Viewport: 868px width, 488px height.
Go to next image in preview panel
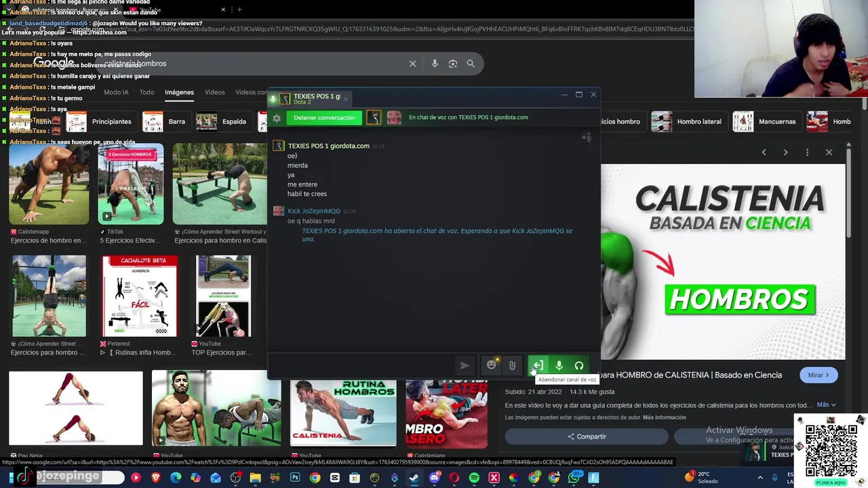(785, 152)
